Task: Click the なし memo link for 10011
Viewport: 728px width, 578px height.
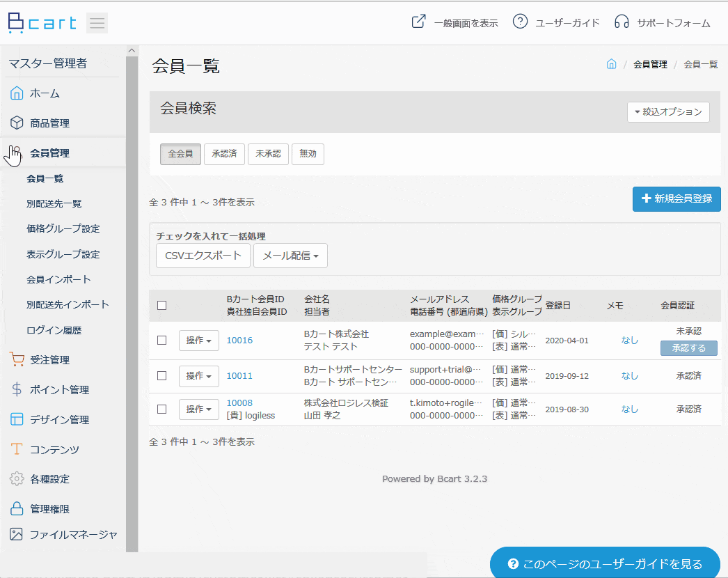Action: [630, 375]
